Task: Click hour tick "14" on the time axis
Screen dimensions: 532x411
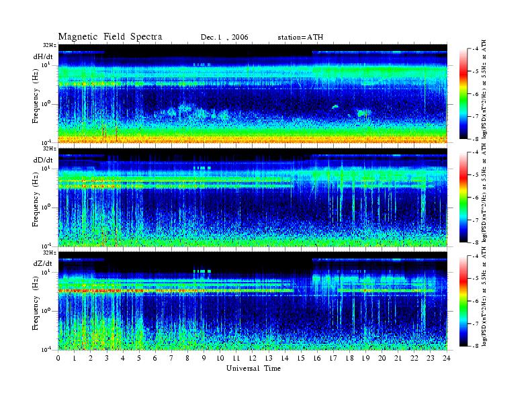Action: pos(285,358)
